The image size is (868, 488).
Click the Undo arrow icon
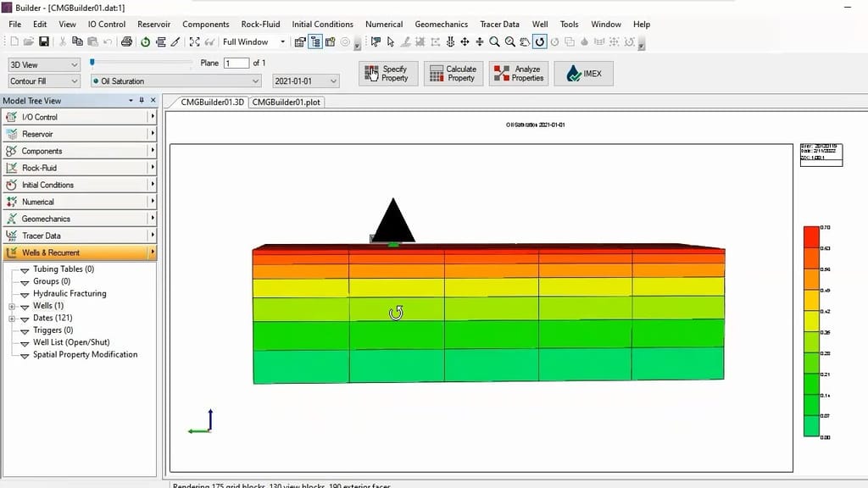click(x=108, y=42)
